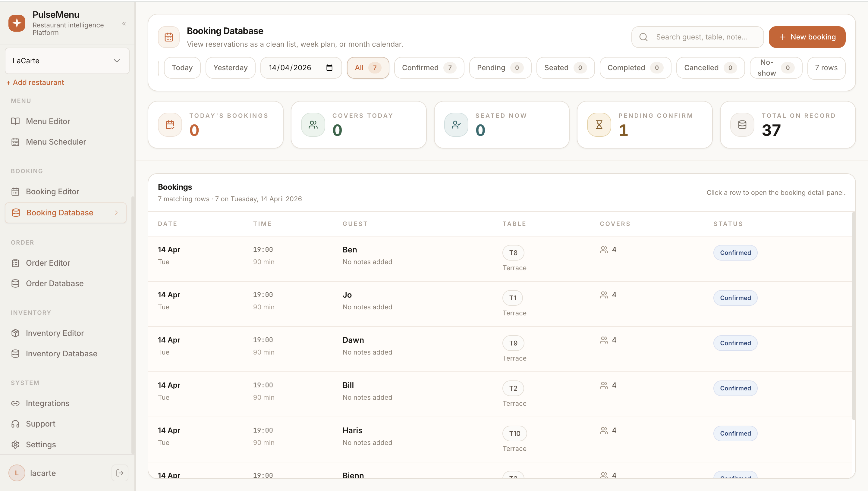Click the Pending Confirm hourglass icon
Viewport: 868px width, 491px height.
599,125
